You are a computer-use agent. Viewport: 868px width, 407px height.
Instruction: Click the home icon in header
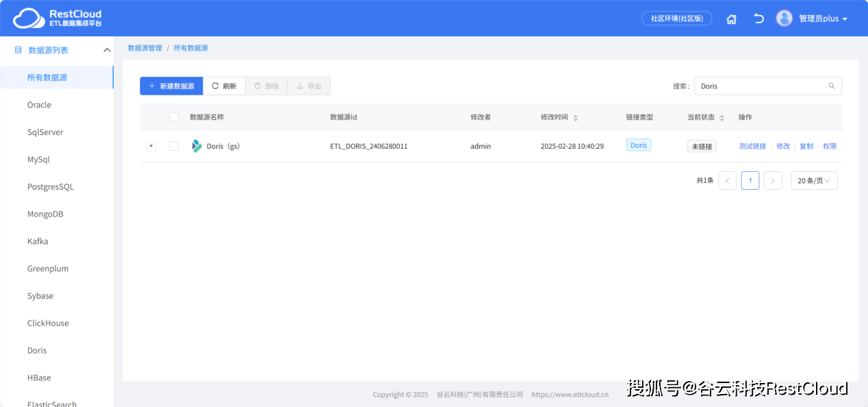click(x=731, y=19)
